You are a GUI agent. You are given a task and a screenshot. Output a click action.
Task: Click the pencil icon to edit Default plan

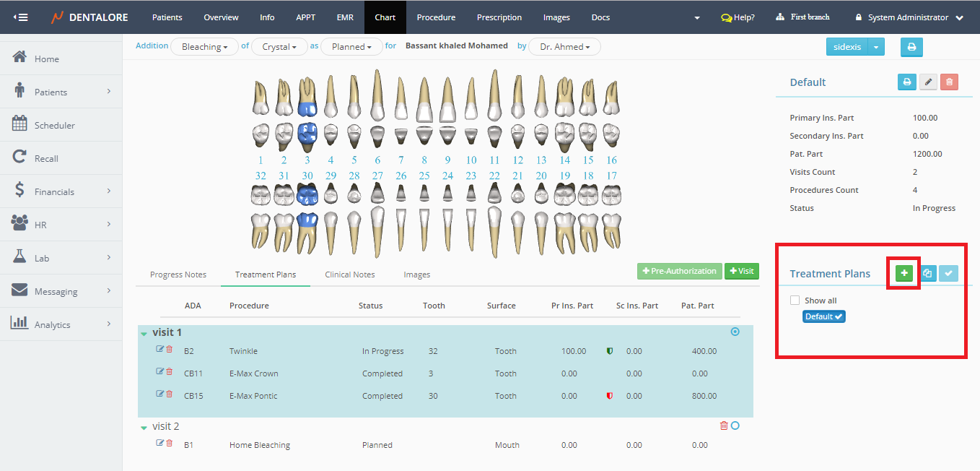point(928,82)
